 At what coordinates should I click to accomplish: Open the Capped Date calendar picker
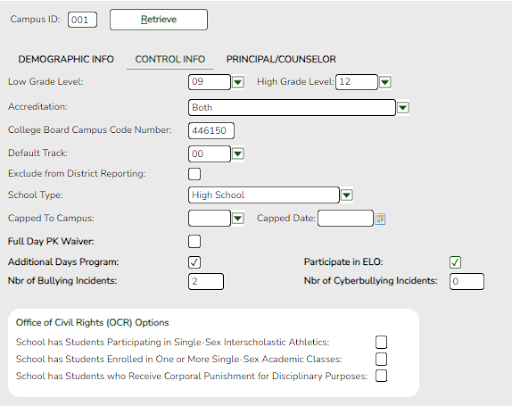380,219
